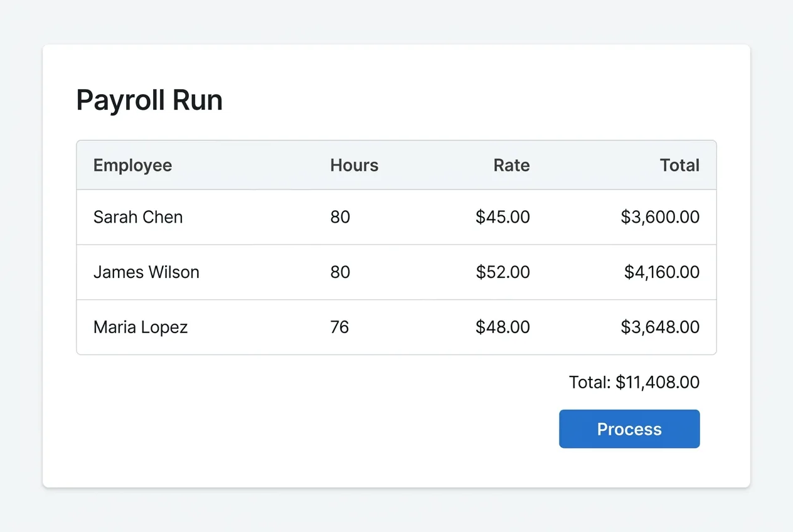Click Maria Lopez's hours value of 76
Viewport: 793px width, 532px height.
point(339,327)
